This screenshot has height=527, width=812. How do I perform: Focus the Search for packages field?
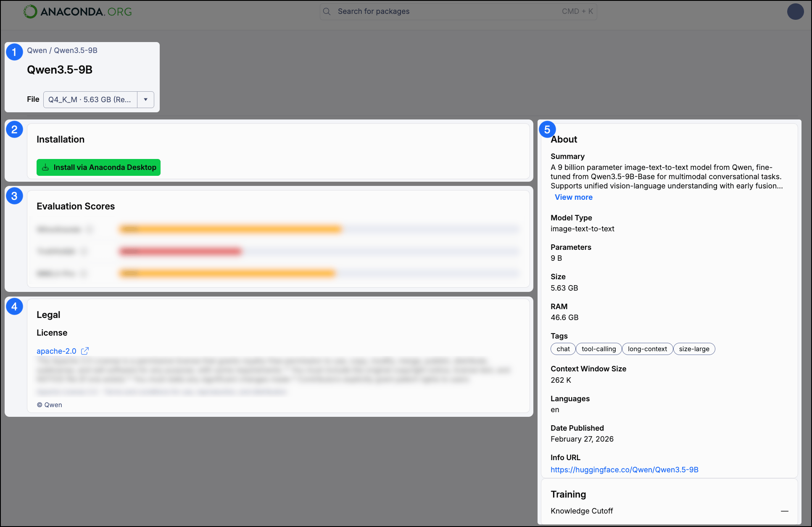click(458, 11)
